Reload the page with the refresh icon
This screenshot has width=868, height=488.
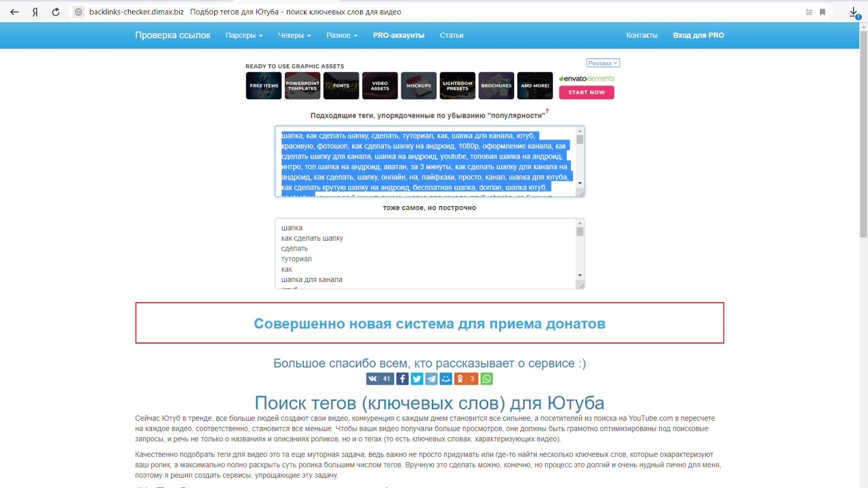(x=56, y=12)
